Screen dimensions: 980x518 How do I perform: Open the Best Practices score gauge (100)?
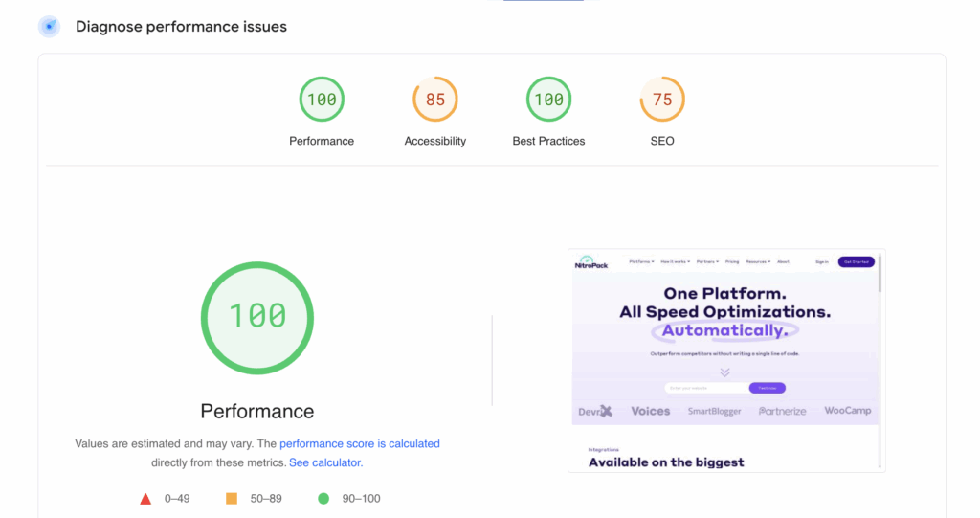pyautogui.click(x=548, y=99)
